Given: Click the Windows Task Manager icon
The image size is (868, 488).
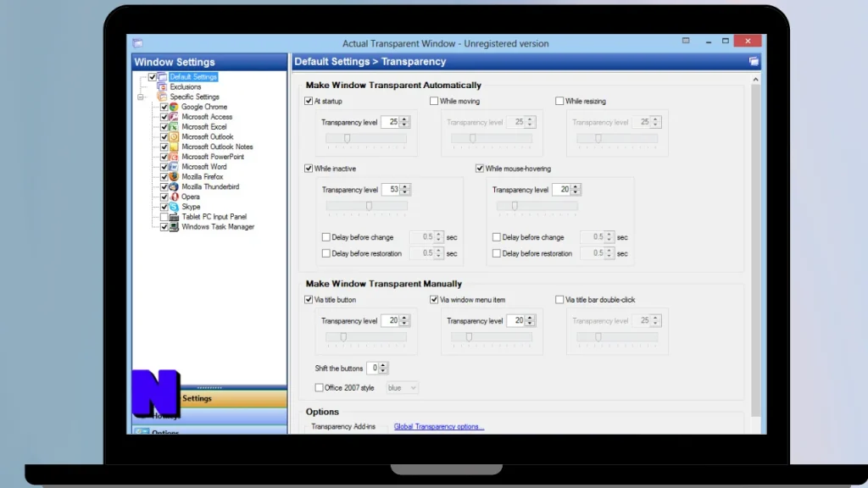Looking at the screenshot, I should coord(174,226).
